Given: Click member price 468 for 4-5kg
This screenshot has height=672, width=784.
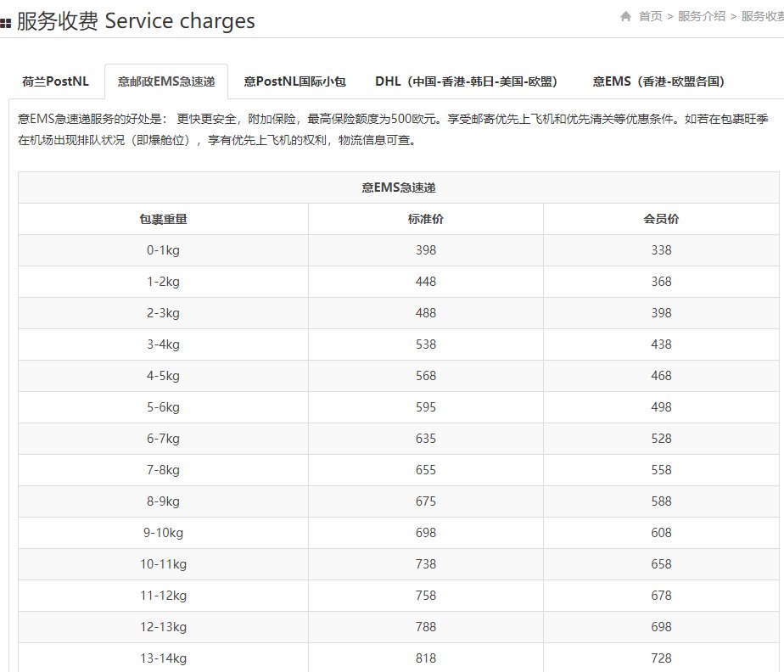Looking at the screenshot, I should [x=661, y=376].
